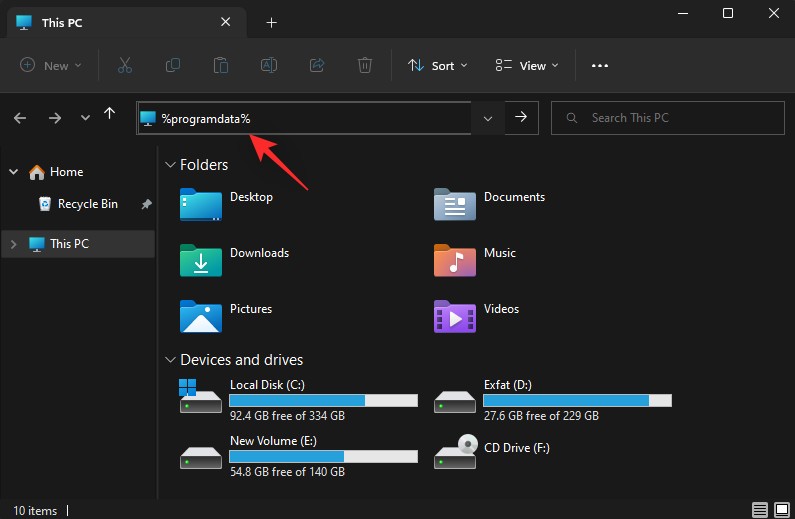Image resolution: width=795 pixels, height=519 pixels.
Task: Click the Folders heading
Action: (204, 165)
